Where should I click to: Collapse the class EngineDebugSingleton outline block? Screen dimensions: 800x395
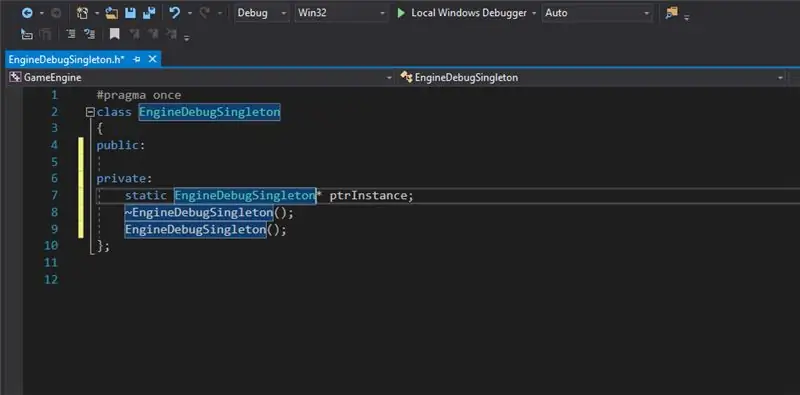pos(90,112)
